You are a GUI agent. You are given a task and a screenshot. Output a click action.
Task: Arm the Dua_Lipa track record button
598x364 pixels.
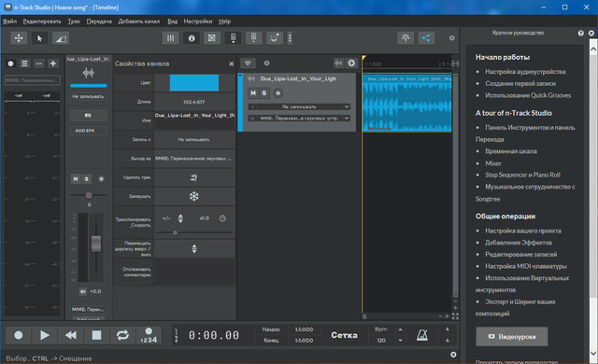click(278, 93)
